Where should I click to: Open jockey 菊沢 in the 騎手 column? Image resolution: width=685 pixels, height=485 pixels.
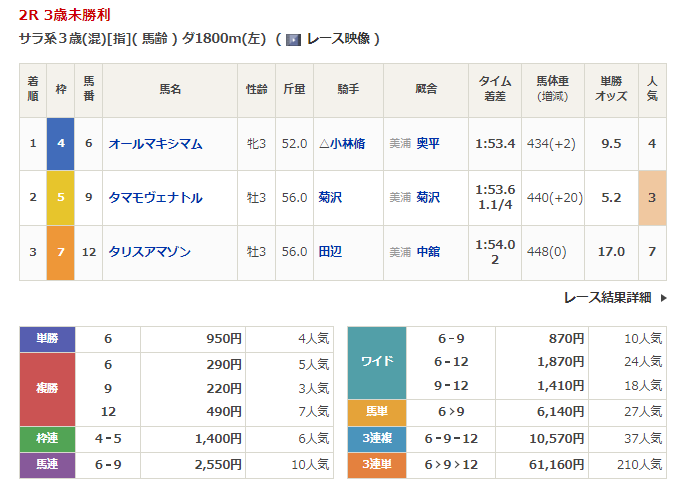click(330, 198)
